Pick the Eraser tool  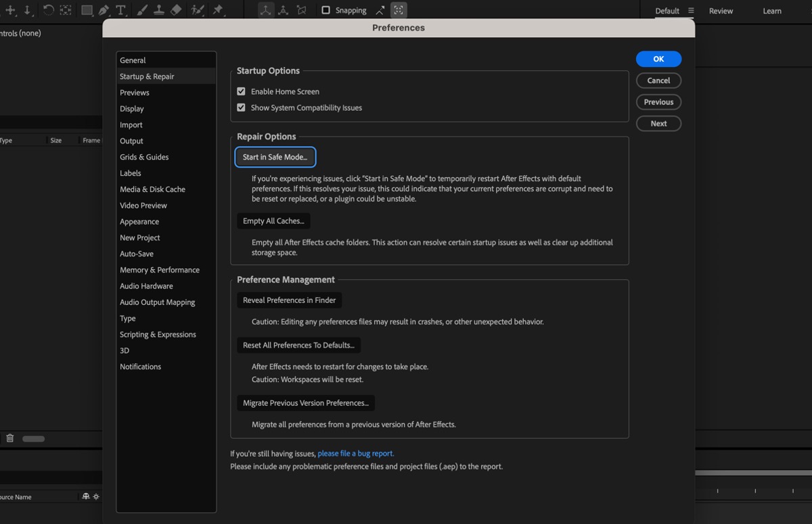tap(176, 10)
